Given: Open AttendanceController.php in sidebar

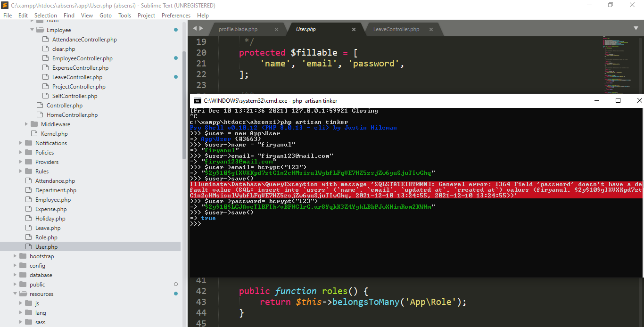Looking at the screenshot, I should tap(84, 40).
